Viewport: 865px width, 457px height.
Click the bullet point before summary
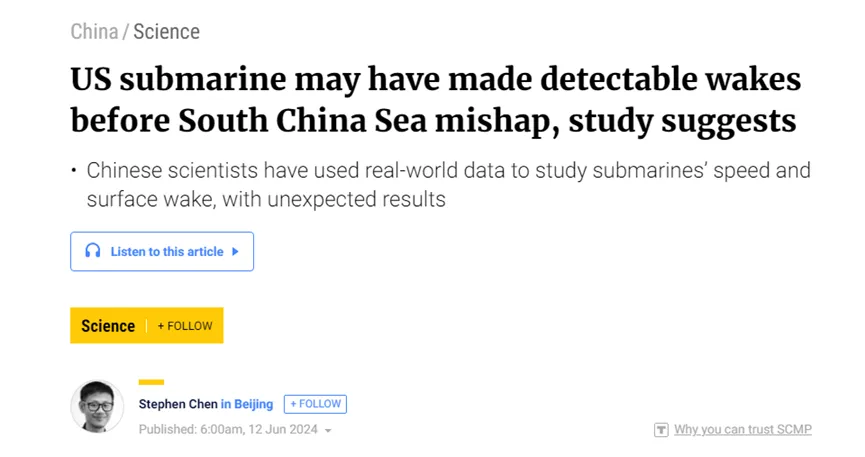coord(73,170)
